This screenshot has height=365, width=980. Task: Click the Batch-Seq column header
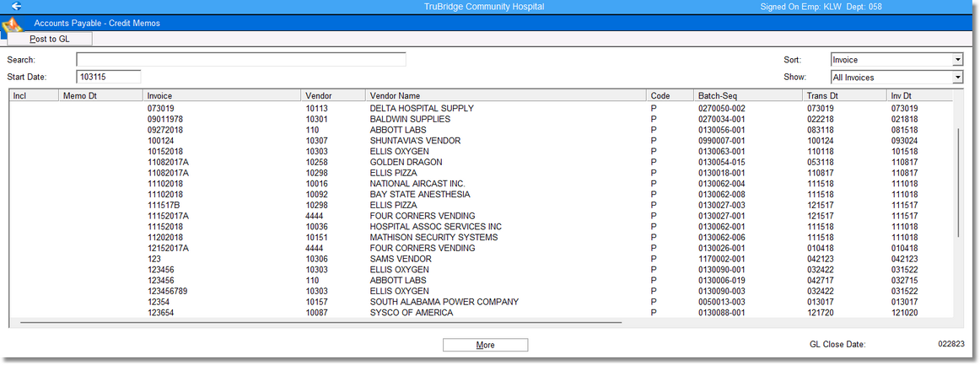pyautogui.click(x=748, y=95)
